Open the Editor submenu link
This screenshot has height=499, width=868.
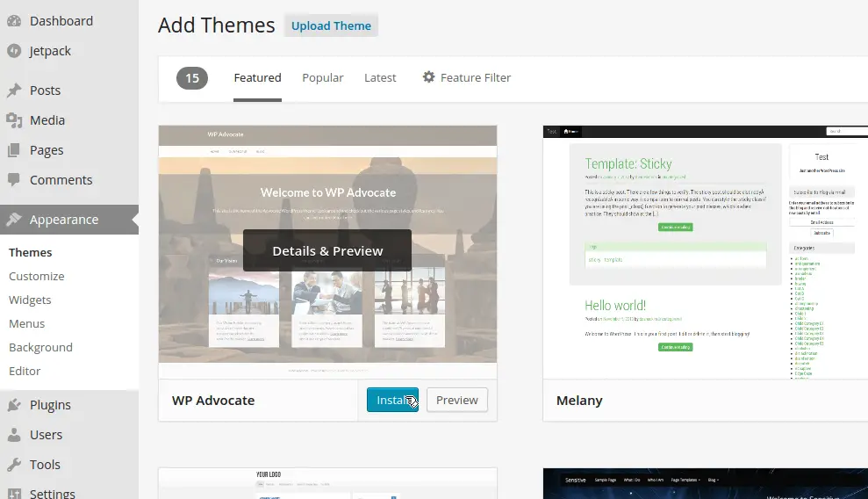tap(25, 371)
